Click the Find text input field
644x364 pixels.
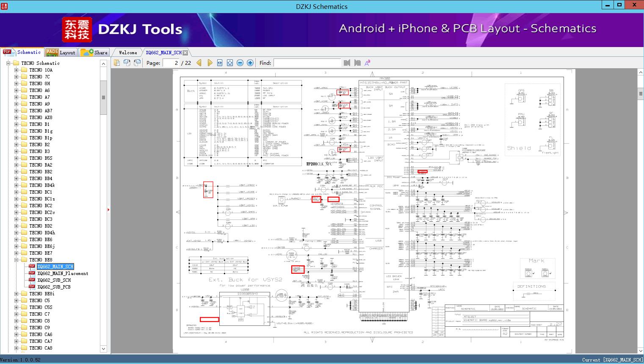pyautogui.click(x=307, y=63)
